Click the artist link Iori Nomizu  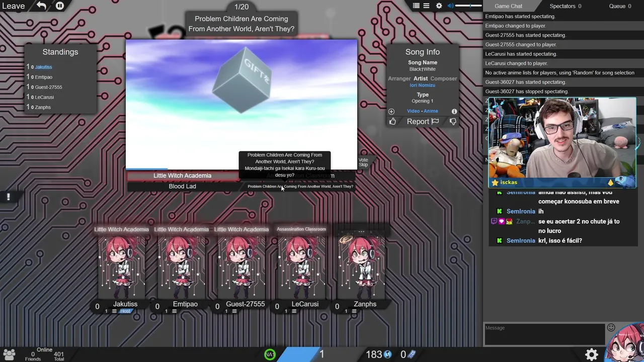coord(422,85)
